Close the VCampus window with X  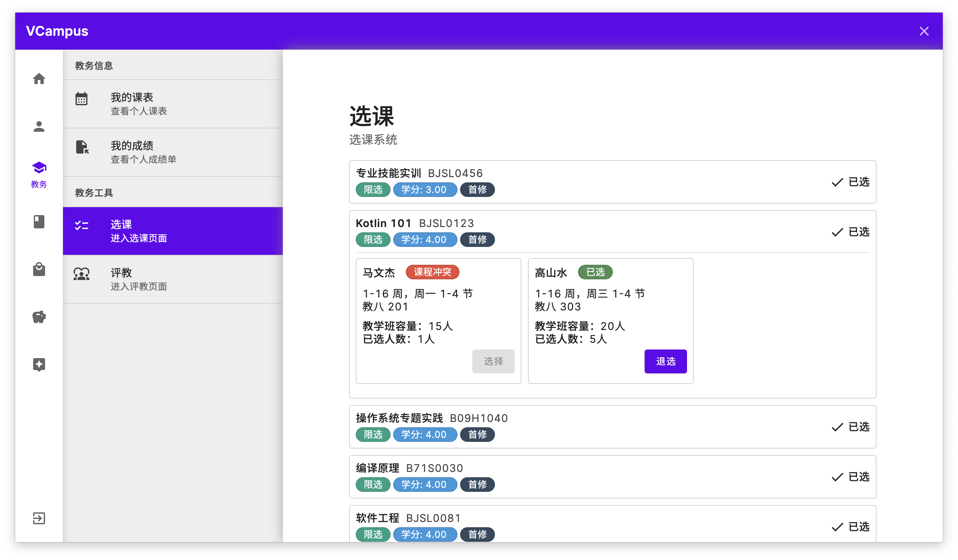[924, 31]
